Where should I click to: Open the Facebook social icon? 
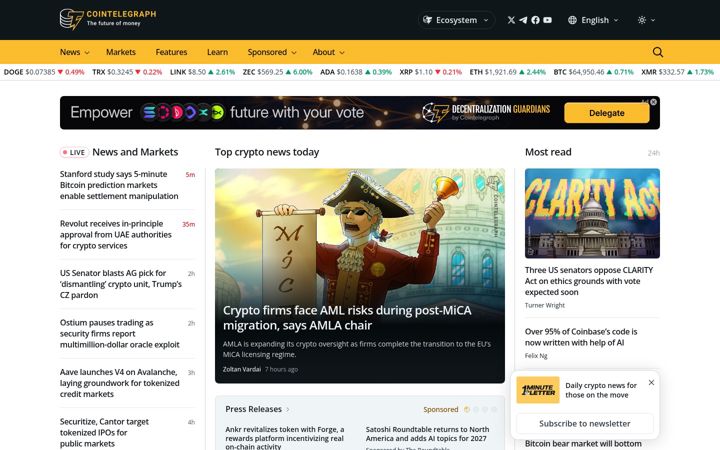[x=535, y=20]
